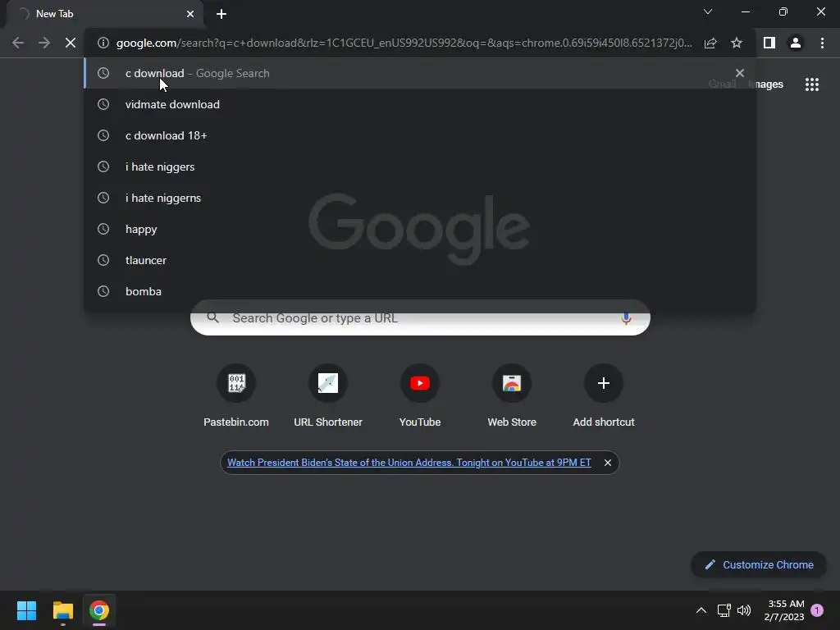Click the Add shortcut button
The width and height of the screenshot is (840, 630).
[604, 396]
